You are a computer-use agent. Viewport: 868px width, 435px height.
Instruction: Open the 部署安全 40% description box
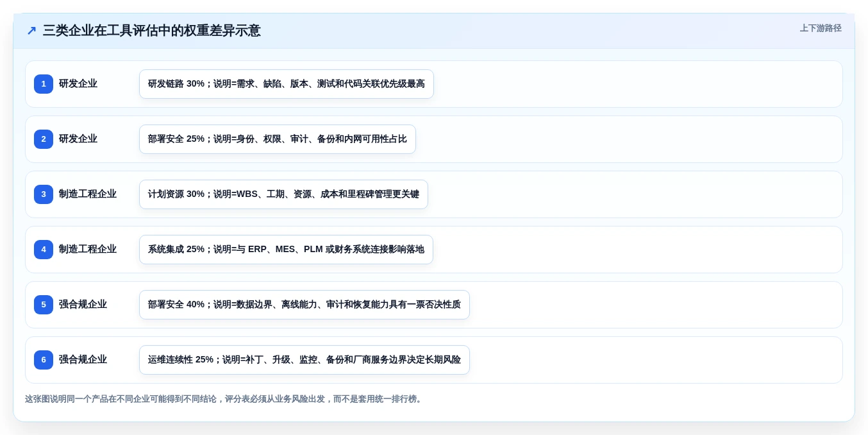(x=305, y=305)
